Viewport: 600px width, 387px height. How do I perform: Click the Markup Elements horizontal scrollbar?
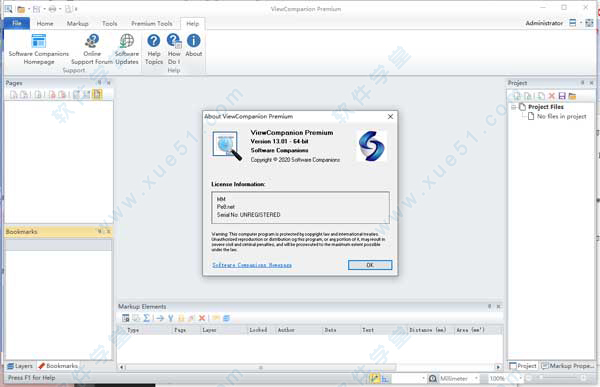(x=309, y=367)
